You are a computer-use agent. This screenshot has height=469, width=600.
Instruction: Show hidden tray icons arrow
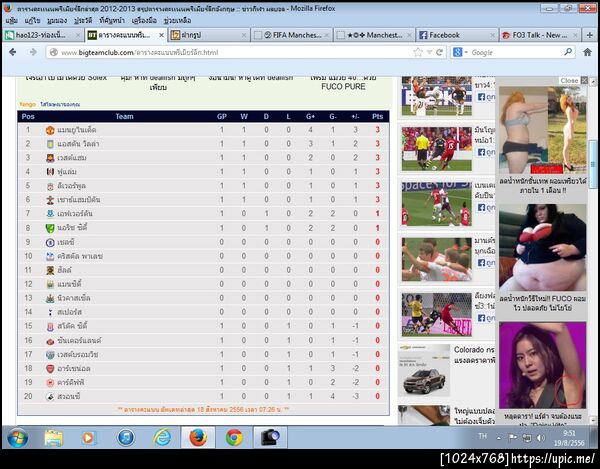[x=499, y=438]
